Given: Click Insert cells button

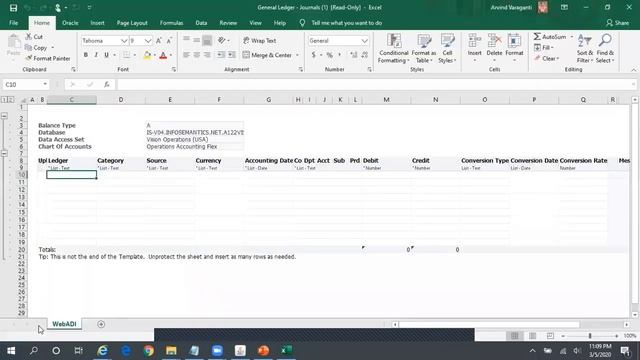Looking at the screenshot, I should tap(474, 48).
